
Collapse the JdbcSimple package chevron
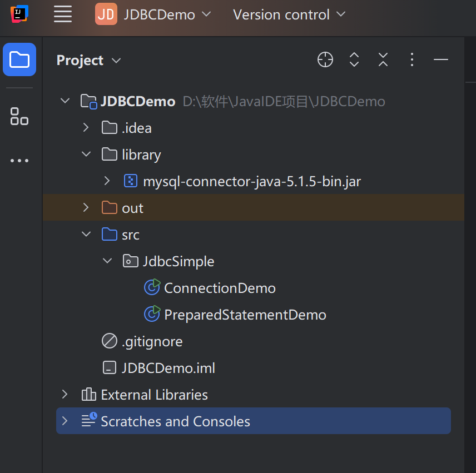tap(107, 261)
